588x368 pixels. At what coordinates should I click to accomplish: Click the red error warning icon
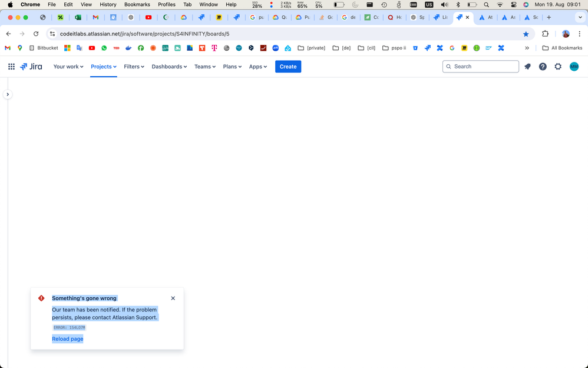point(41,298)
